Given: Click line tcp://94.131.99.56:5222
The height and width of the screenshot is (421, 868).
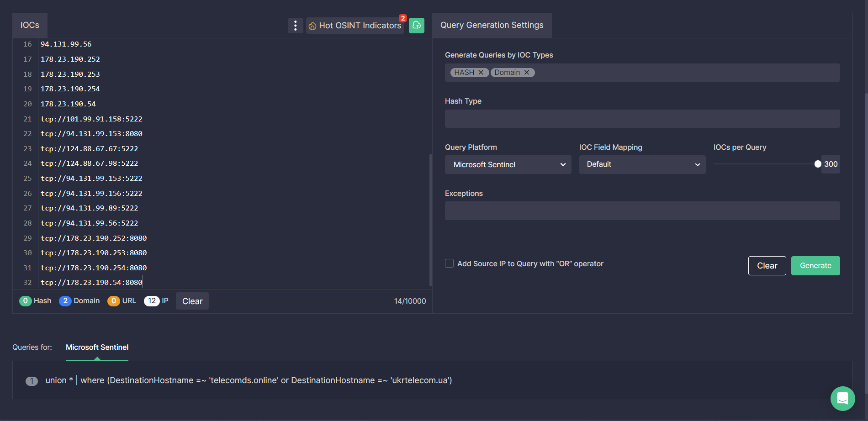Looking at the screenshot, I should [x=90, y=223].
